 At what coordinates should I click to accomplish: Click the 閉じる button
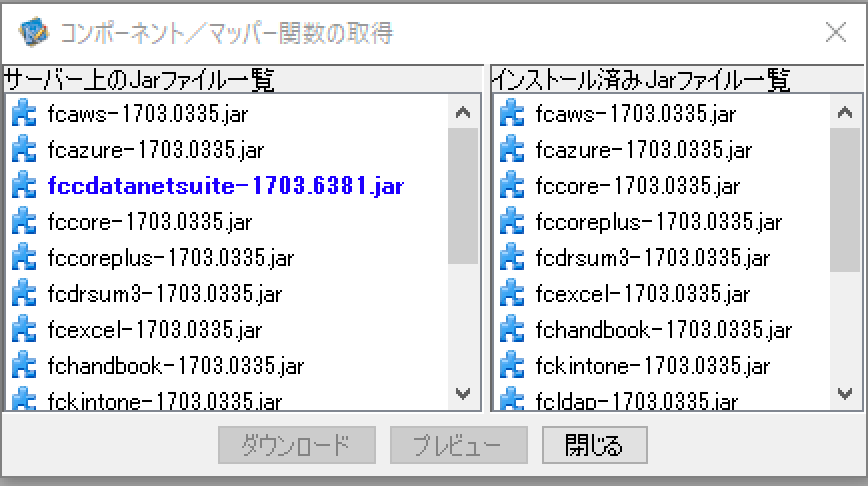point(595,445)
